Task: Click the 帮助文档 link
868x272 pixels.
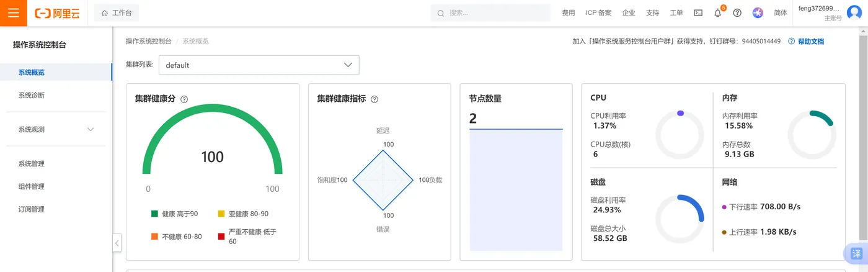Action: tap(811, 41)
